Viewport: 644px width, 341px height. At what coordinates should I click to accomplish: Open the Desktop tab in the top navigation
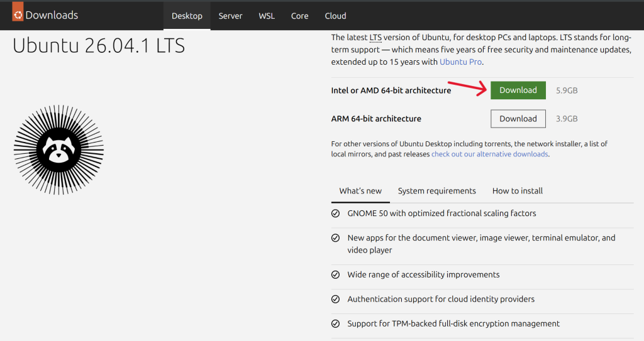click(187, 16)
